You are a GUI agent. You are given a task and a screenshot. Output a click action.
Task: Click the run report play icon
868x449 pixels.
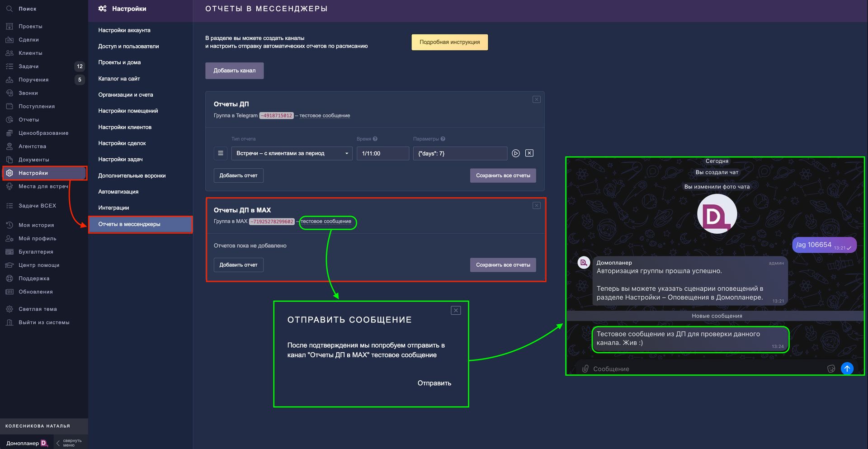(x=515, y=153)
